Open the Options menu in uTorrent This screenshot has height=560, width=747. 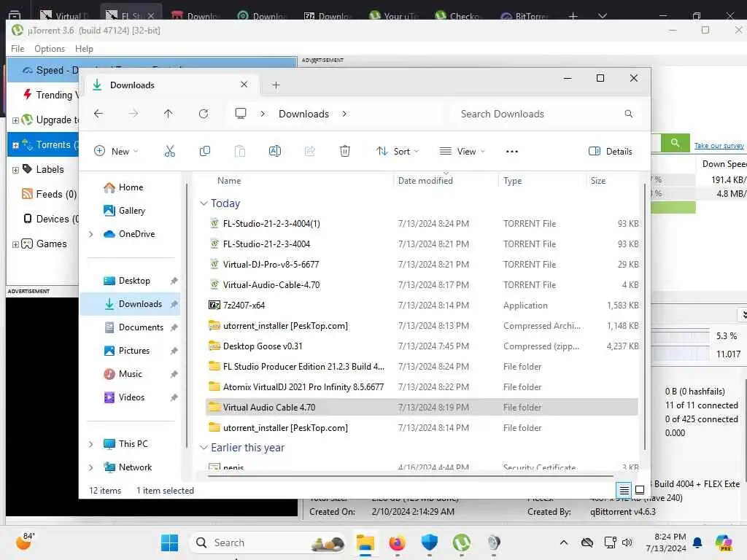pyautogui.click(x=49, y=49)
